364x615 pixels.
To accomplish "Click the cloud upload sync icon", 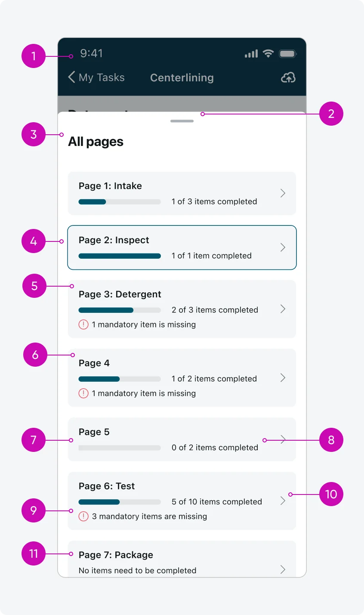I will click(x=288, y=77).
